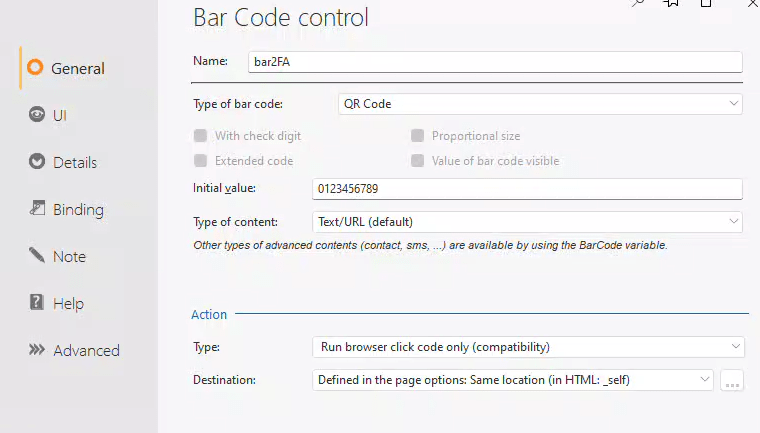Expand the Destination dropdown

point(513,380)
